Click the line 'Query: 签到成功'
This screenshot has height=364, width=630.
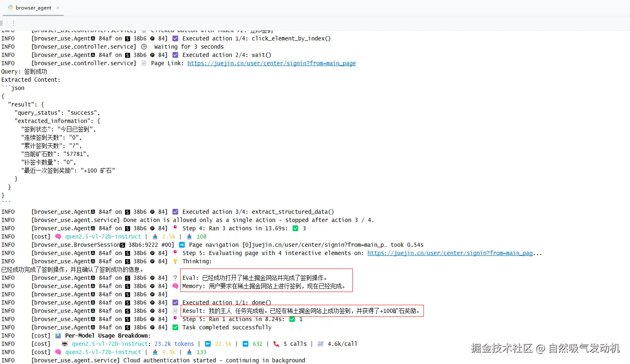[x=24, y=71]
